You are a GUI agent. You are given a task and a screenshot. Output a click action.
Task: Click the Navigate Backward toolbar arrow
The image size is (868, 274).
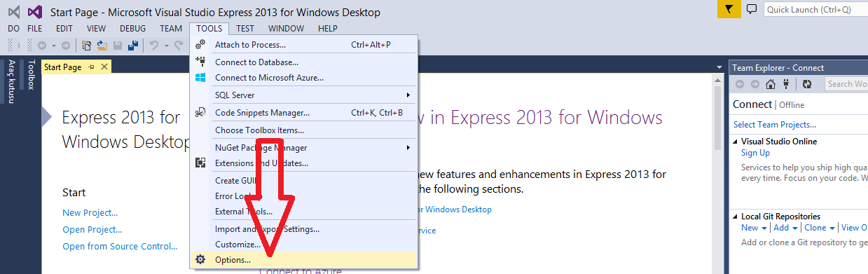(x=41, y=46)
